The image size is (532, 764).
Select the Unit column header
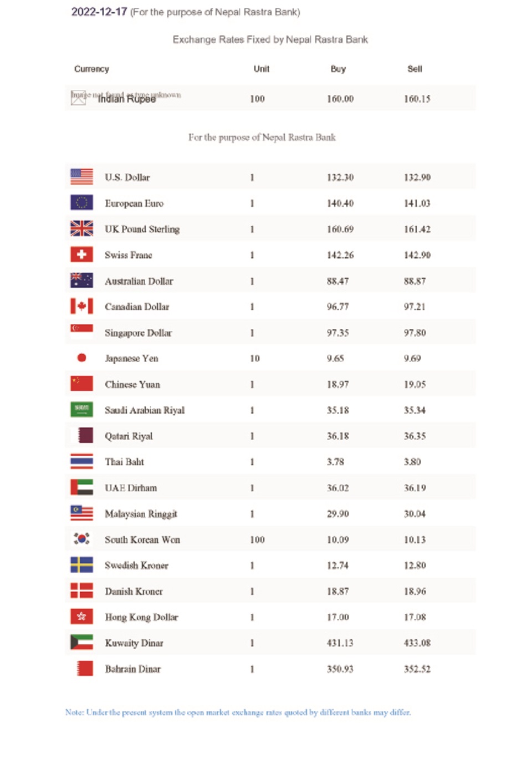[261, 69]
